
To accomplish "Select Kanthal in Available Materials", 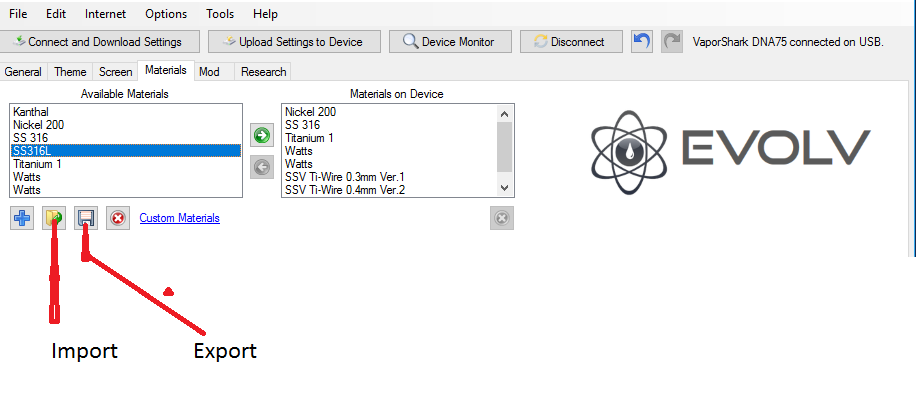I will (31, 112).
